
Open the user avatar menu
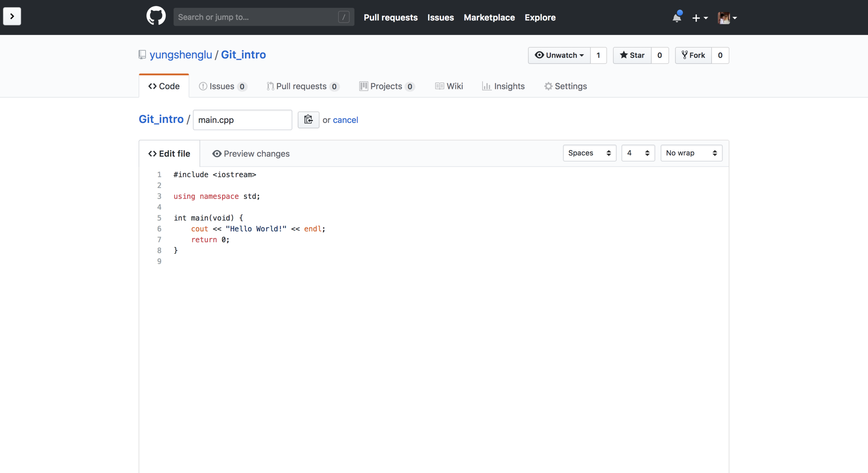[727, 18]
